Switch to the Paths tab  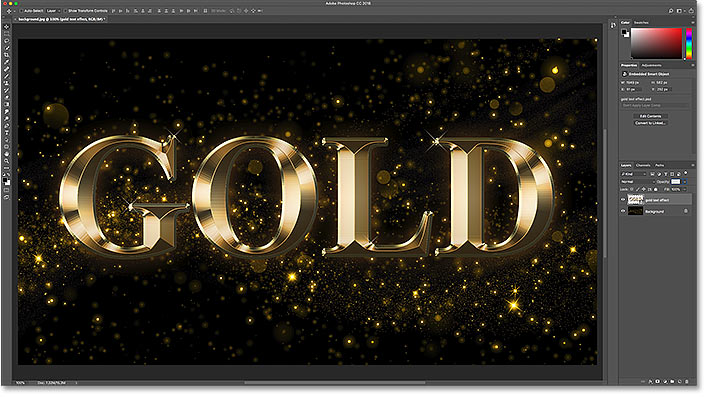click(660, 165)
